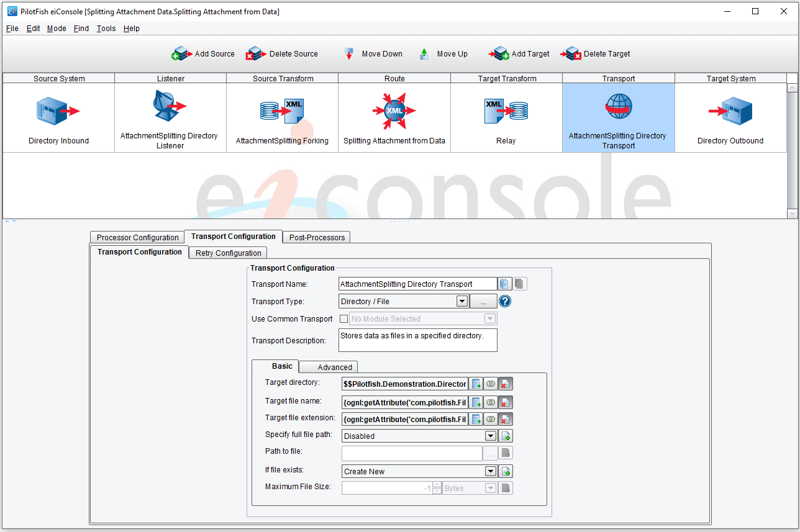The height and width of the screenshot is (532, 800).
Task: Select the AttachmentSplitting Forking source transform icon
Action: (x=282, y=111)
